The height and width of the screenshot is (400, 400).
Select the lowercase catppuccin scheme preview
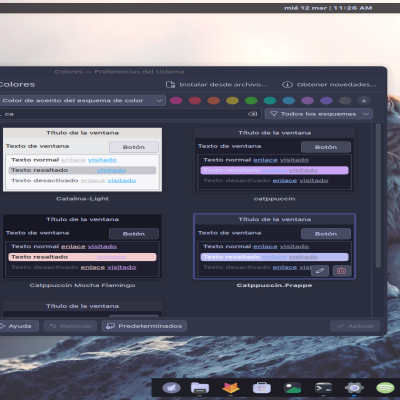[274, 160]
